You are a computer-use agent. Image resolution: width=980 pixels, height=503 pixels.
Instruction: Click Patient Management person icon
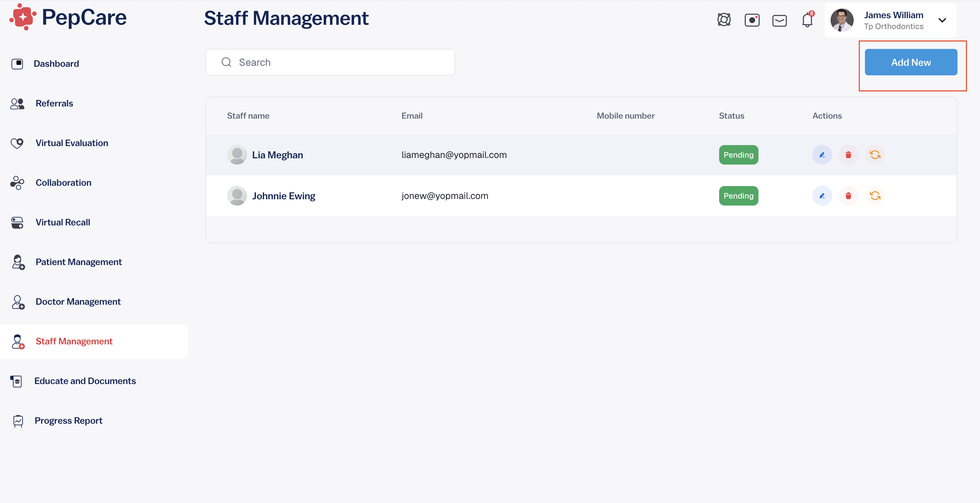[18, 262]
